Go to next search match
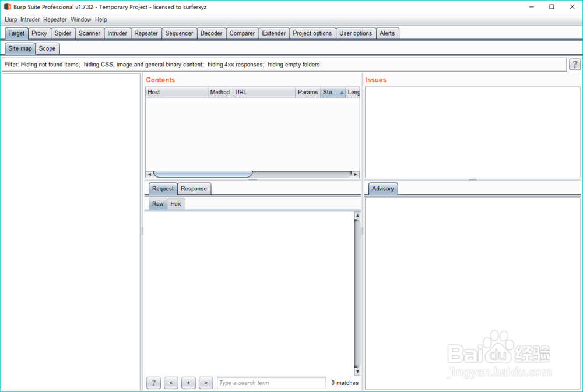 coord(206,383)
